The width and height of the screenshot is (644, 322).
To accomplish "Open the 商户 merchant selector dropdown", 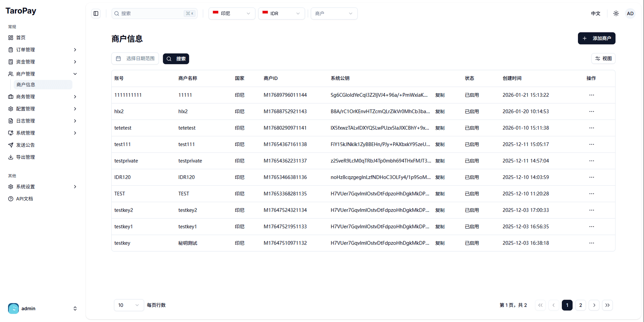I will tap(334, 13).
